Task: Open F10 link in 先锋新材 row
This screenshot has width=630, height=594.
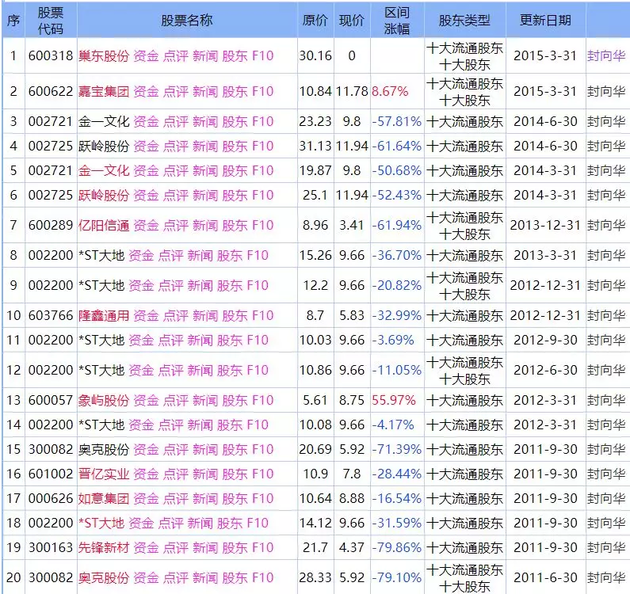Action: (x=263, y=547)
